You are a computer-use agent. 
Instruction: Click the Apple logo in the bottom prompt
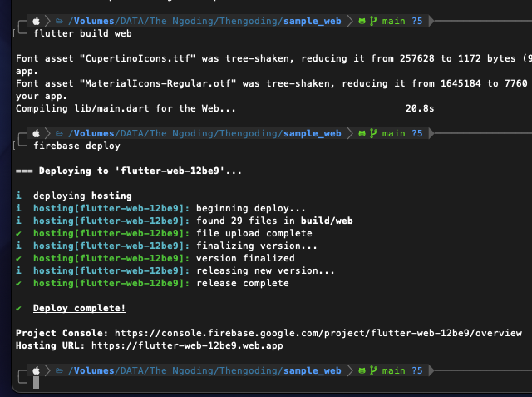(36, 370)
